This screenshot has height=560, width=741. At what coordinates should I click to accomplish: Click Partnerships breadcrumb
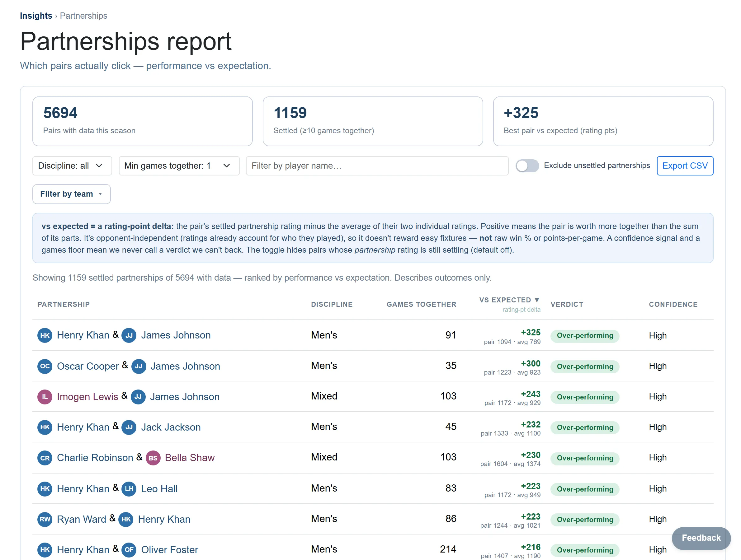pyautogui.click(x=83, y=16)
